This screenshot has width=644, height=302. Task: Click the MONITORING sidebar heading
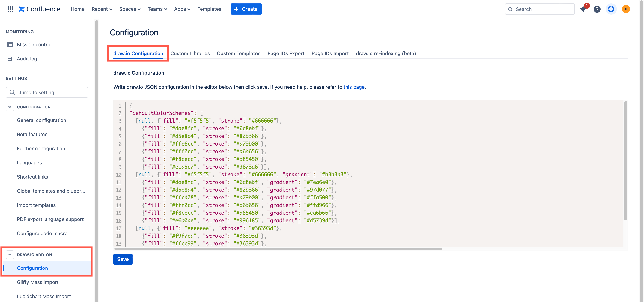(x=20, y=31)
